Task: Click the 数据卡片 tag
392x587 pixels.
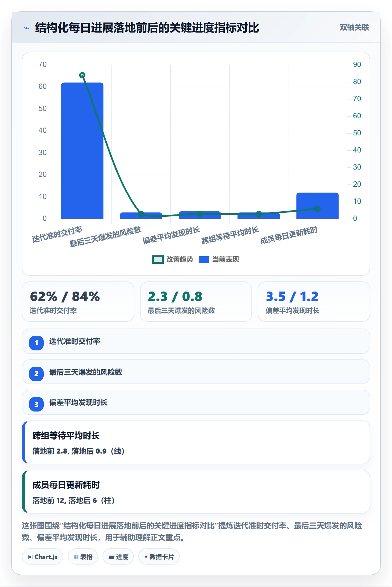Action: 159,557
